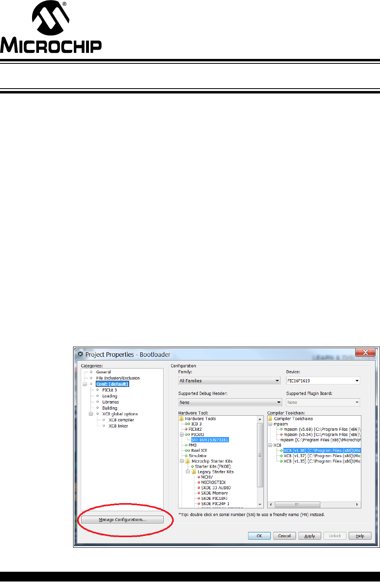
Task: Click the MICROSTICK red status icon
Action: click(199, 482)
